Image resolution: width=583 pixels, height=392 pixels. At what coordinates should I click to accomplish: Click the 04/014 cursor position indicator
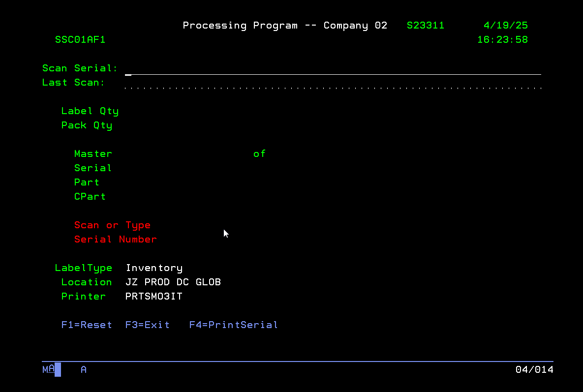(534, 369)
